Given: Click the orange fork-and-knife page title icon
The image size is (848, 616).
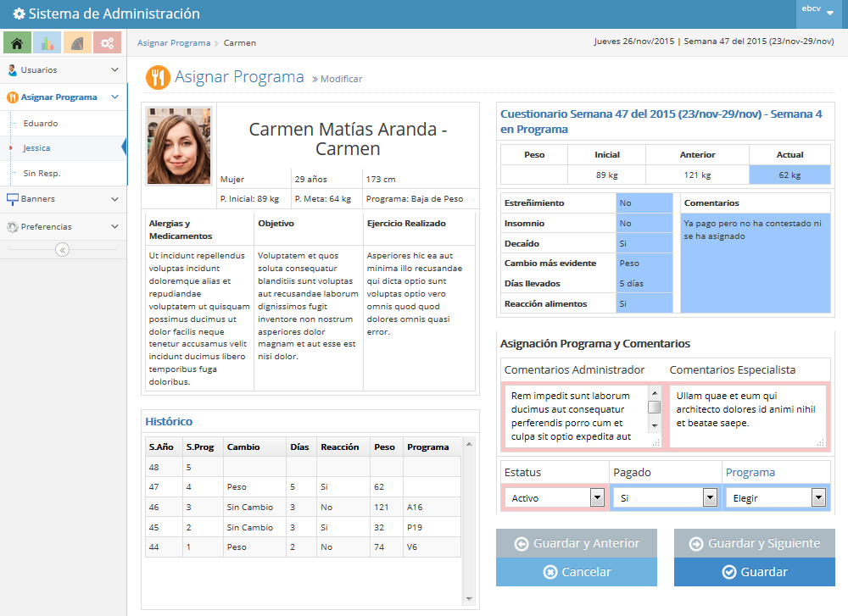Looking at the screenshot, I should click(158, 78).
